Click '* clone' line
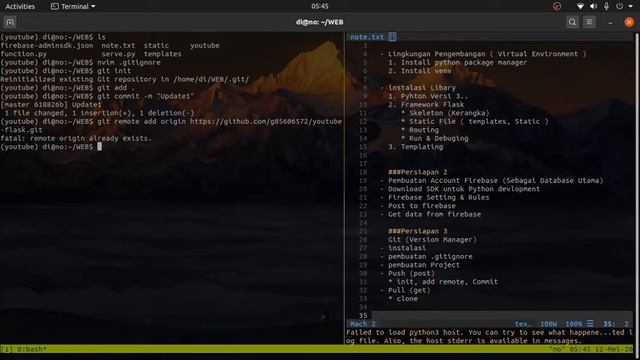This screenshot has height=360, width=640. coord(403,299)
